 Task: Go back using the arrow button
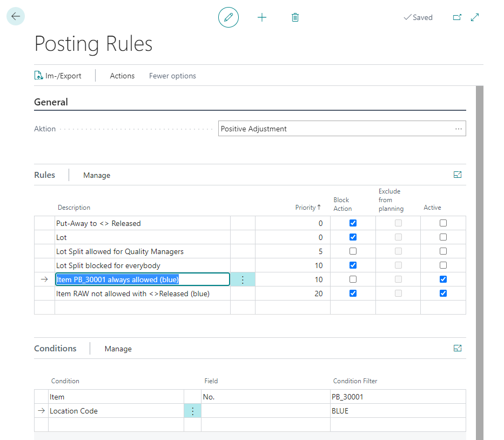(16, 16)
